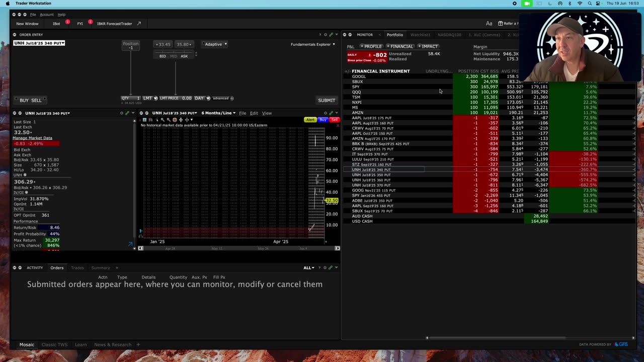The image size is (644, 362).
Task: Click the Portfolio horizontal scrollbar
Action: pyautogui.click(x=496, y=338)
